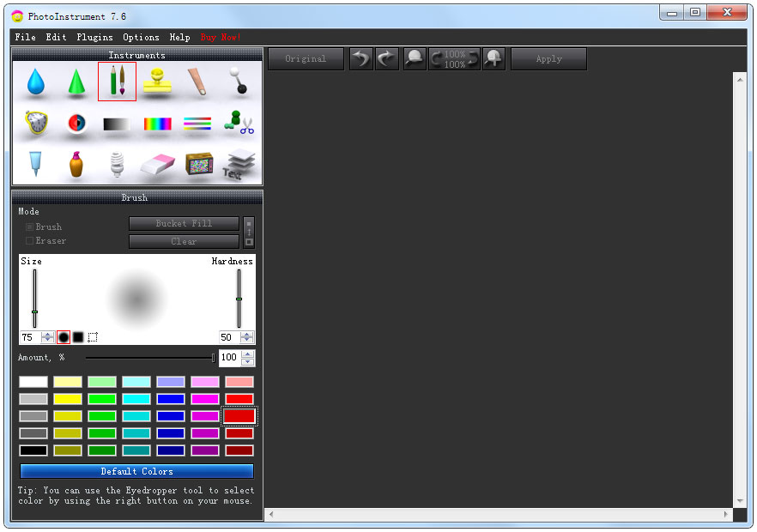Open the Help menu

tap(179, 37)
